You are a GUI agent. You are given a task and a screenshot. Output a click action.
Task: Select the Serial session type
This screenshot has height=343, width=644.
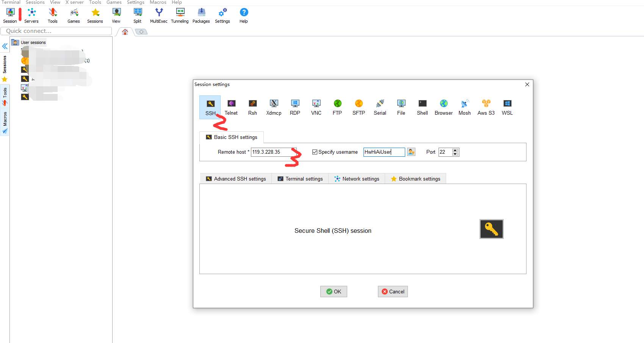pos(380,108)
